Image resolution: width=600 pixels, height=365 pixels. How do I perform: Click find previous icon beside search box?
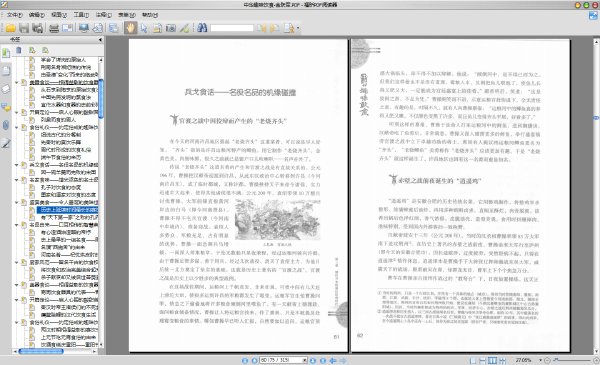[262, 28]
